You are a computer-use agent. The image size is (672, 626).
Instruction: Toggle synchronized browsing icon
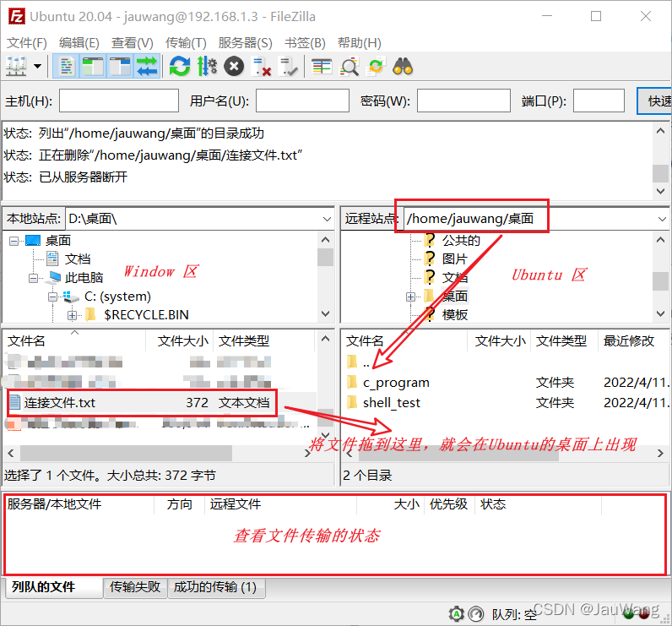[376, 67]
